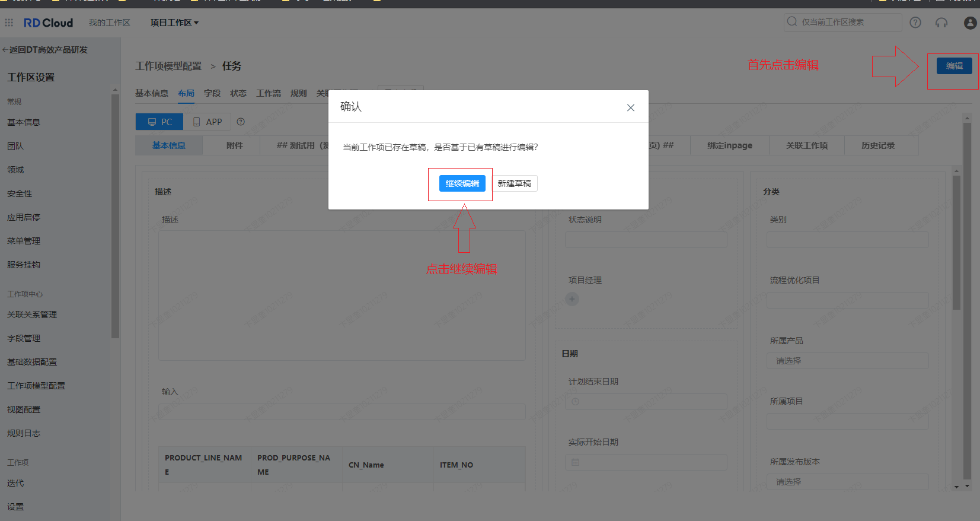
Task: Click into the 描述 text area
Action: [342, 296]
